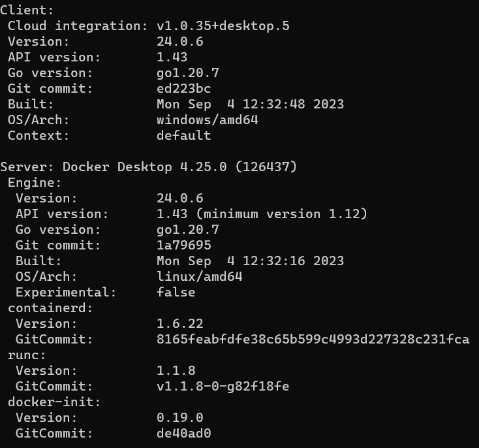This screenshot has height=448, width=479.
Task: Click the Experimental value false
Action: point(176,293)
